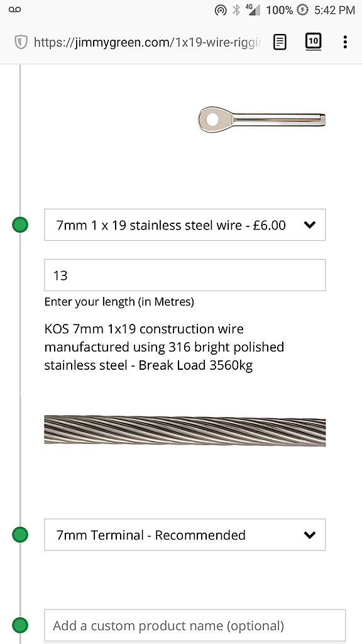The height and width of the screenshot is (644, 362).
Task: Click the green step dot beside custom name field
Action: (19, 625)
